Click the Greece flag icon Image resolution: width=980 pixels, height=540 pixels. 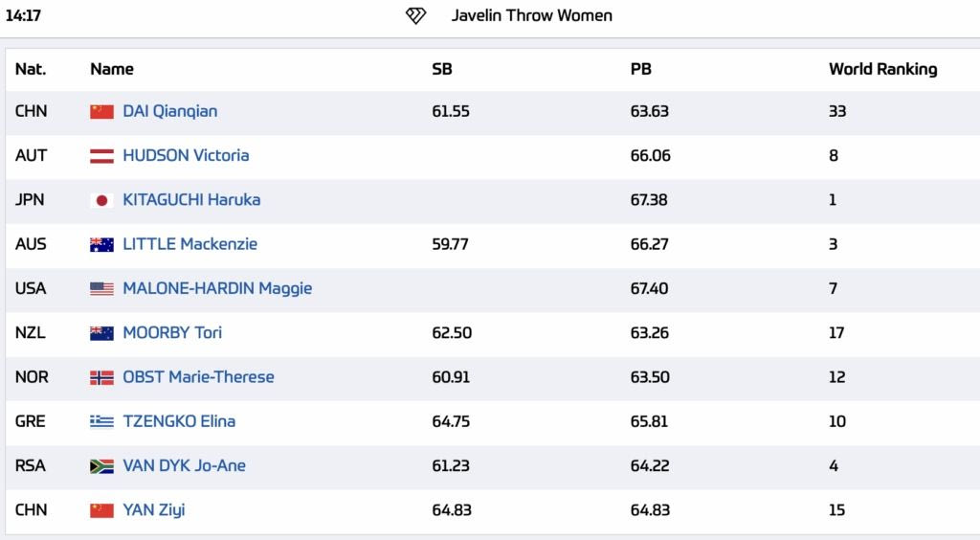click(101, 421)
